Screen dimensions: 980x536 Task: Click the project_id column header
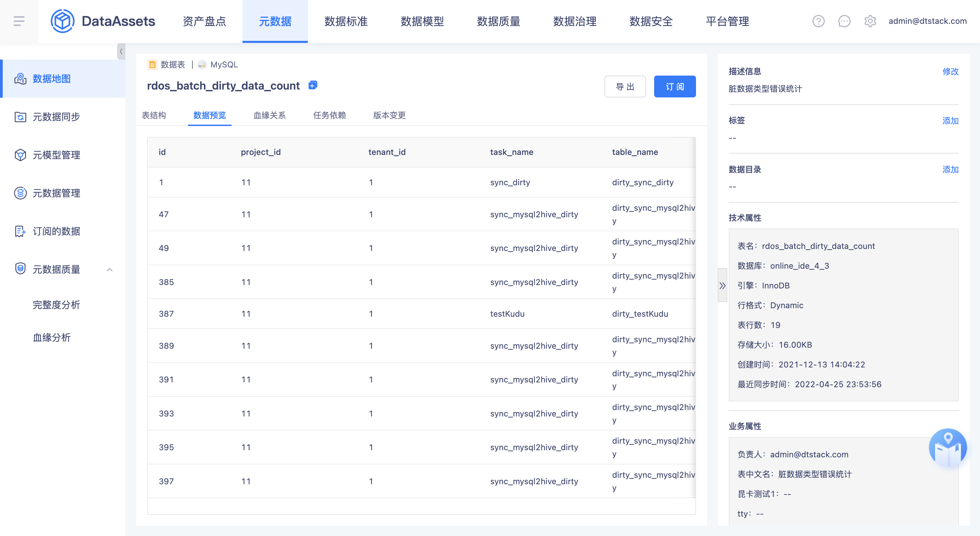260,152
